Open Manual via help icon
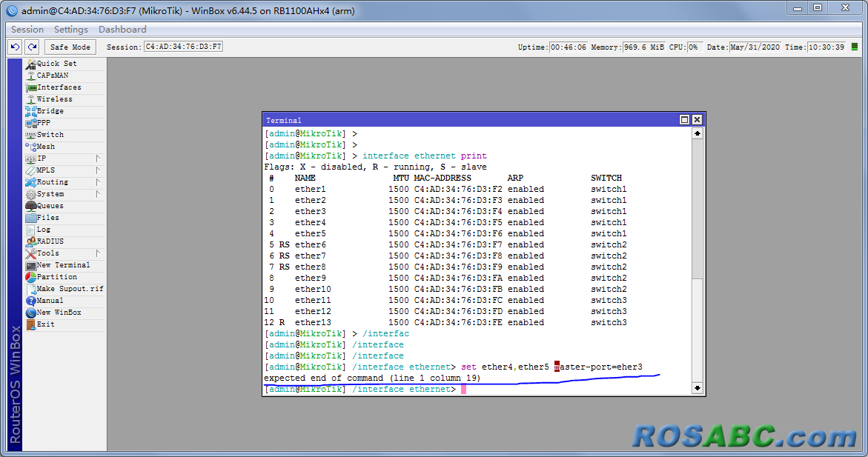Viewport: 868px width, 457px height. (x=30, y=301)
